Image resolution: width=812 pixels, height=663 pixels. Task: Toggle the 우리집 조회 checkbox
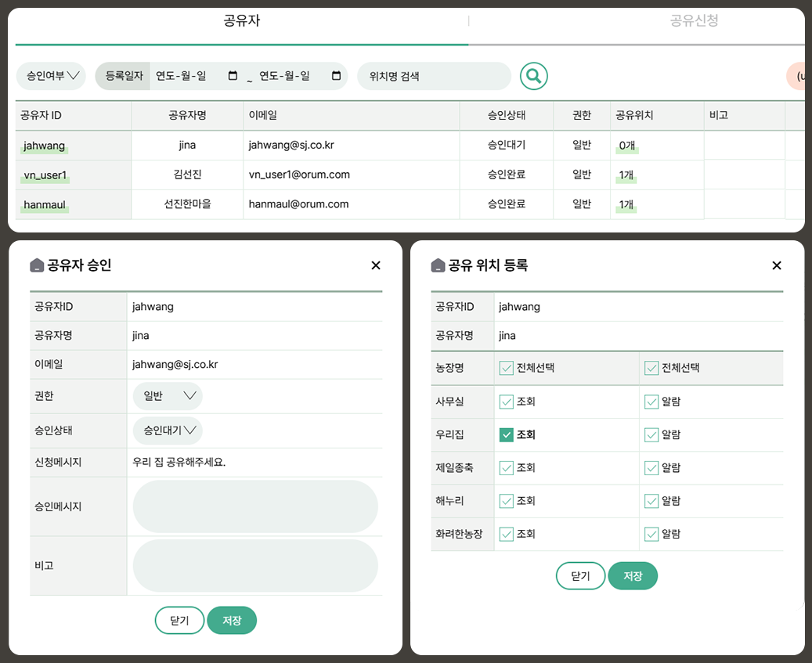coord(507,434)
